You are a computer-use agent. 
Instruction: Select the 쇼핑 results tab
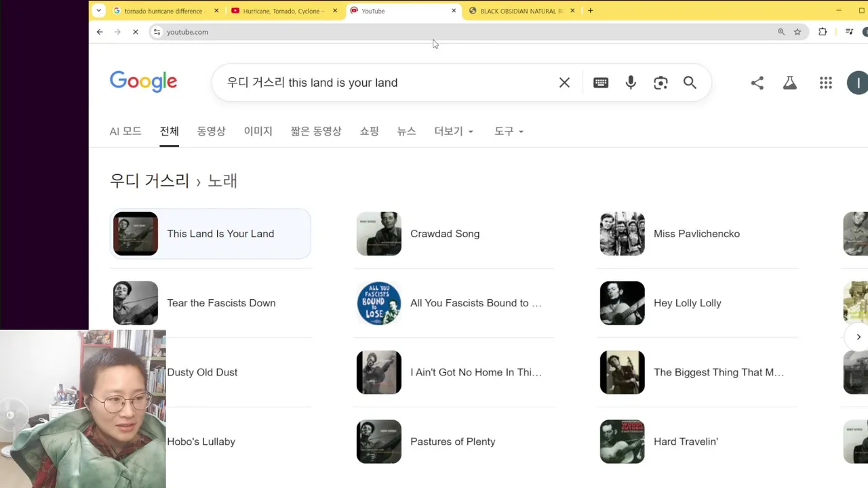point(369,131)
